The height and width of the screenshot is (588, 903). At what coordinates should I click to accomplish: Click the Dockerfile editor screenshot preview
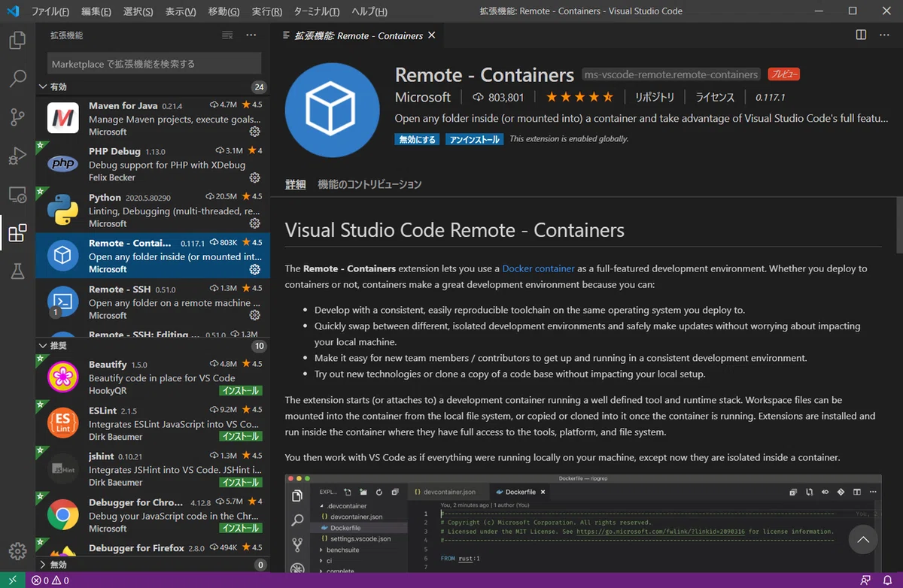(583, 523)
